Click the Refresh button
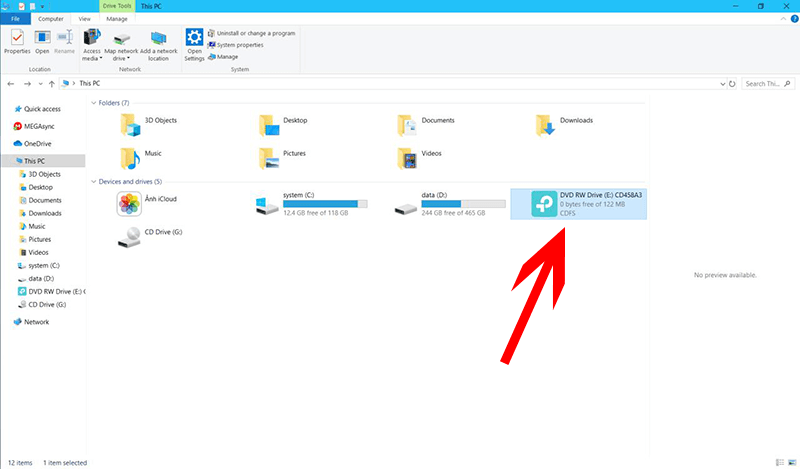The image size is (800, 469). coord(732,84)
